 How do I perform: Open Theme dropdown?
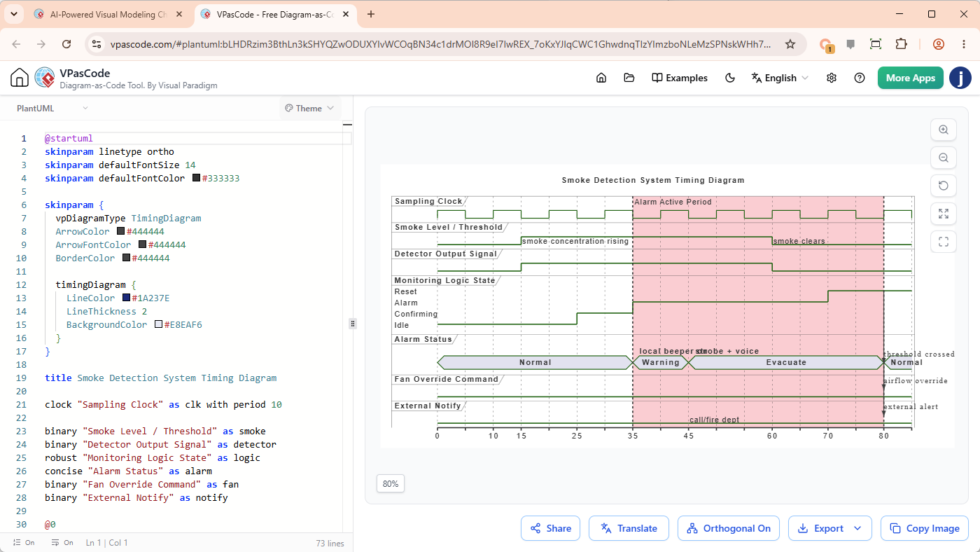click(309, 108)
